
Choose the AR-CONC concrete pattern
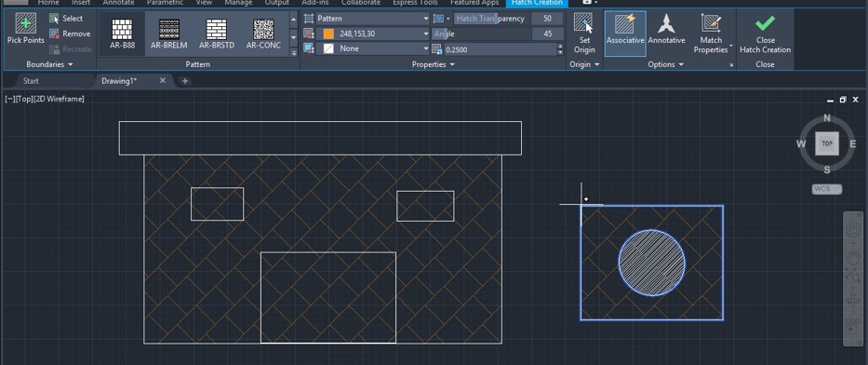[x=263, y=34]
